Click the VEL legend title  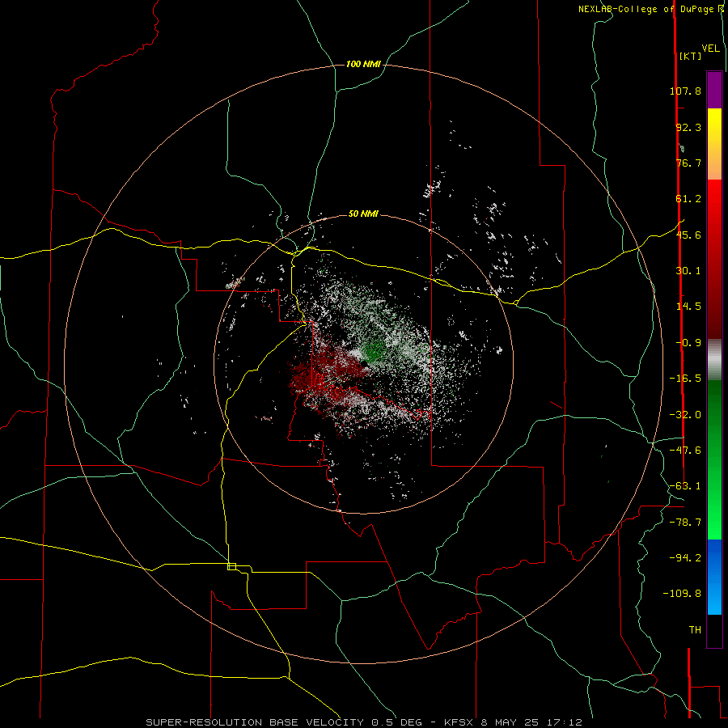710,48
